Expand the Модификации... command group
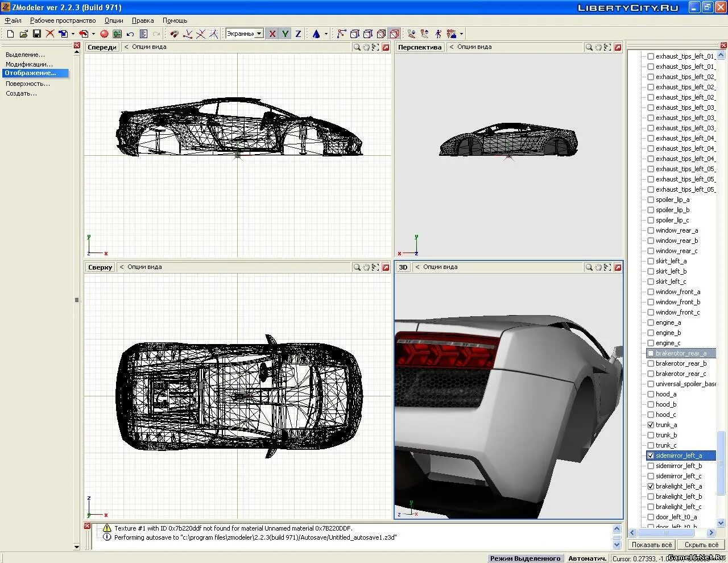This screenshot has width=728, height=563. coord(29,64)
